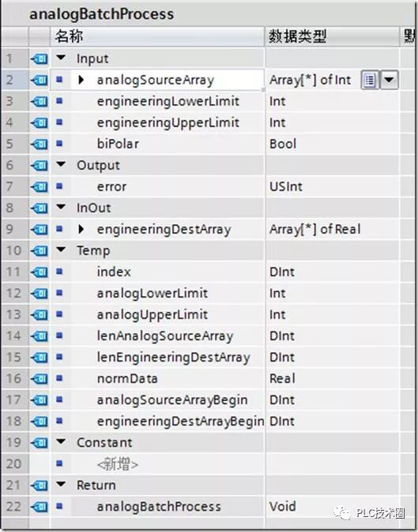Open data type dropdown for analogSourceArray
Viewport: 418px width, 532px height.
click(389, 80)
